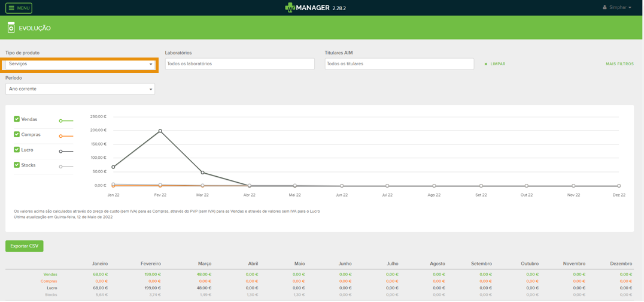Toggle the Compras series checkbox
The width and height of the screenshot is (644, 302).
click(17, 134)
